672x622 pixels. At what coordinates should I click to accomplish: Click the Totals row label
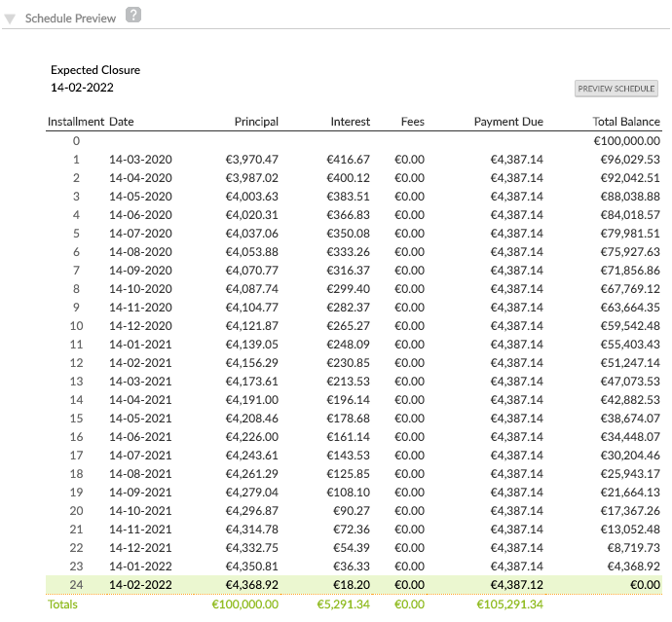point(62,604)
